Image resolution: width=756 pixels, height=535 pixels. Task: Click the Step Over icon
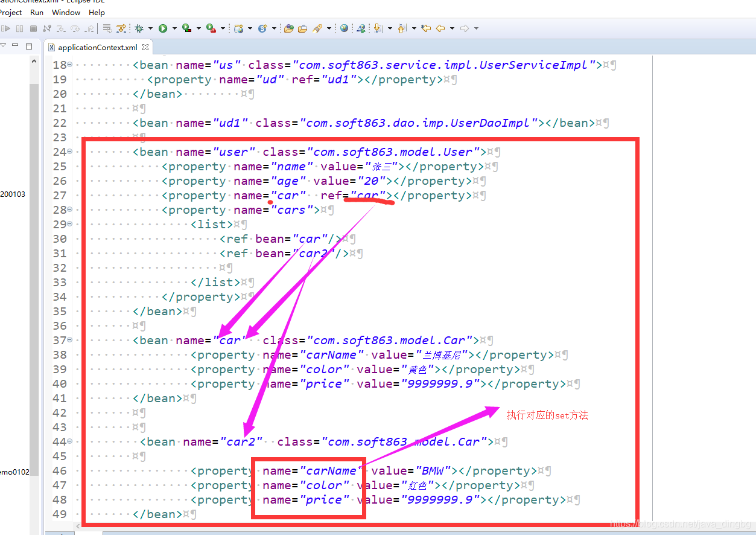pyautogui.click(x=75, y=28)
